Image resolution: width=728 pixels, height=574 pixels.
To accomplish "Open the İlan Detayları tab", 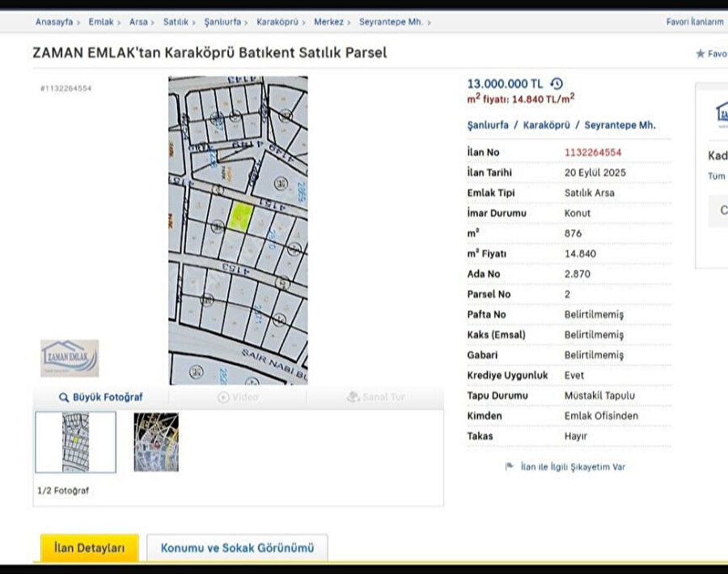I will (x=89, y=548).
